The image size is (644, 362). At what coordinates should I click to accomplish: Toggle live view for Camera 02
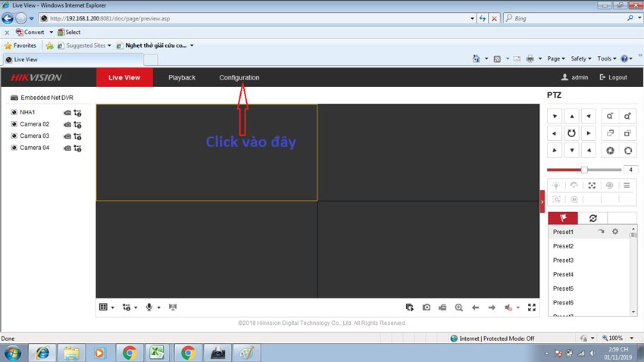pyautogui.click(x=14, y=124)
